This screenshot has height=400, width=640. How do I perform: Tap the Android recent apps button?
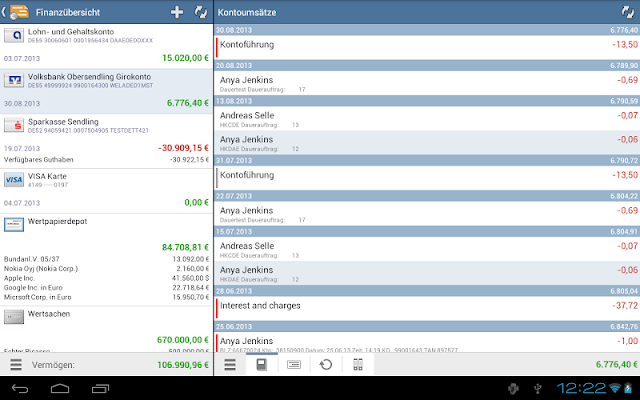click(x=100, y=388)
